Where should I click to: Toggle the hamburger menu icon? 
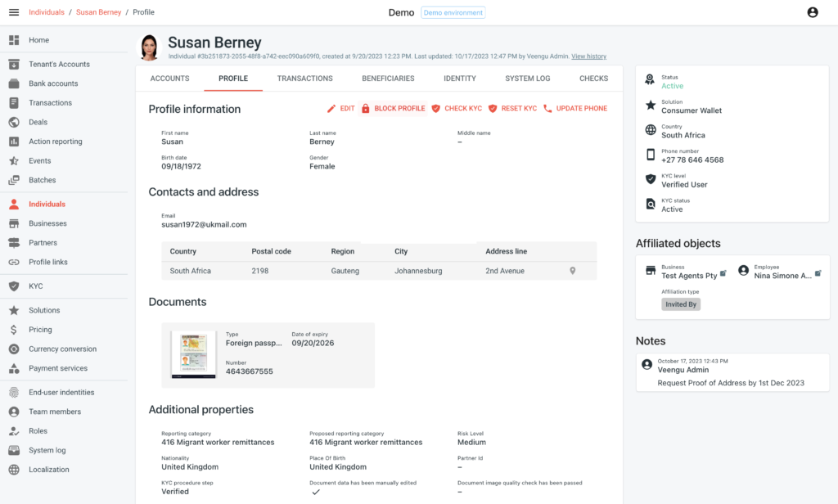coord(13,11)
